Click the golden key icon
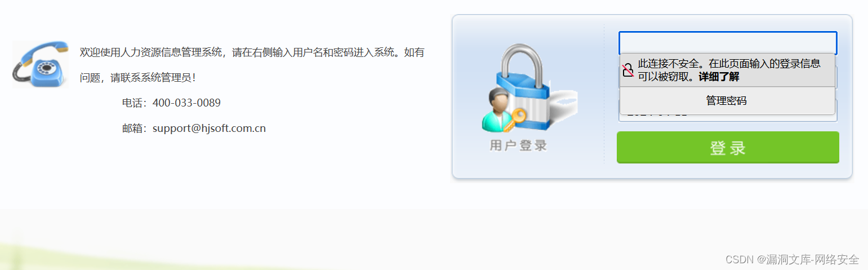 516,118
